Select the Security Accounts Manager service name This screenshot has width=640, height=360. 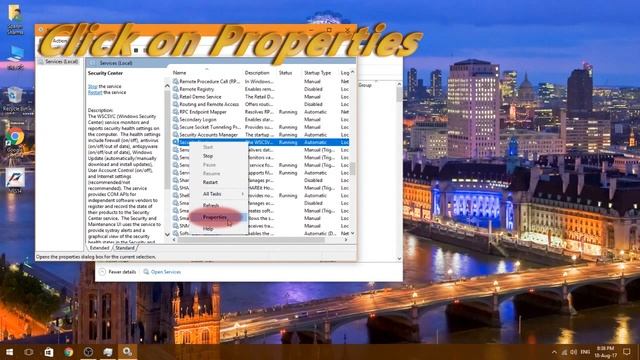point(209,135)
